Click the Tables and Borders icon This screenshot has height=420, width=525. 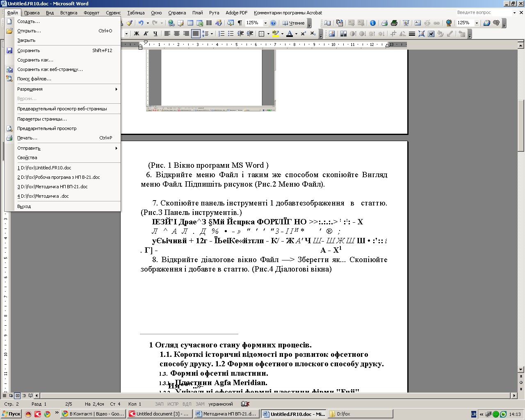pyautogui.click(x=180, y=23)
